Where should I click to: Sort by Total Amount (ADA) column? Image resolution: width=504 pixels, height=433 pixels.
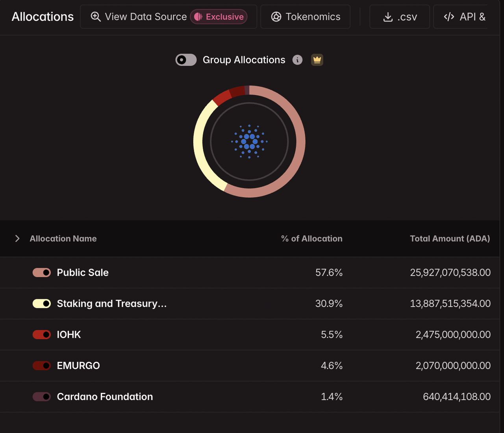450,239
